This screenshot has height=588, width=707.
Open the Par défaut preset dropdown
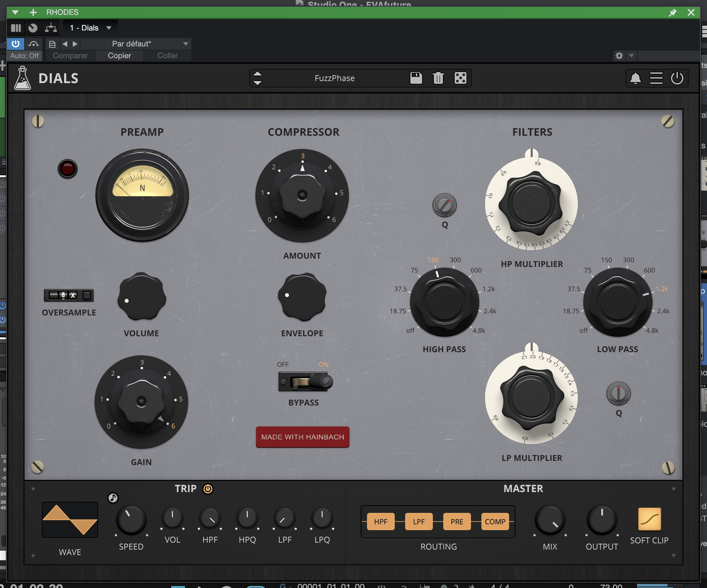(185, 44)
